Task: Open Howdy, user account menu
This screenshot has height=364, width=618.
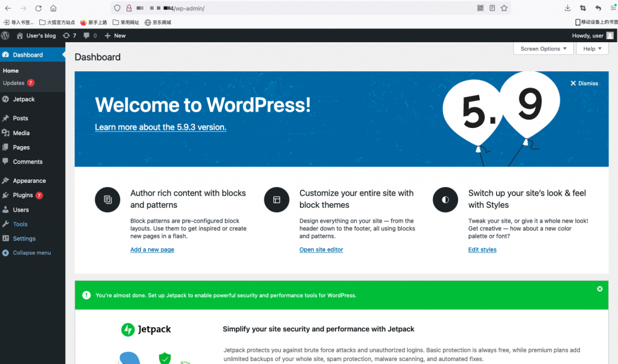Action: [593, 36]
